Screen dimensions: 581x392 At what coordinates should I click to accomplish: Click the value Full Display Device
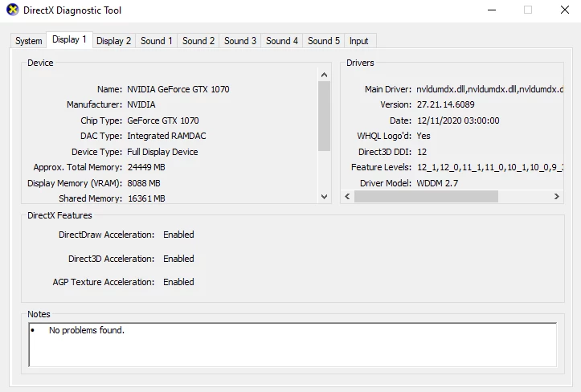click(162, 152)
